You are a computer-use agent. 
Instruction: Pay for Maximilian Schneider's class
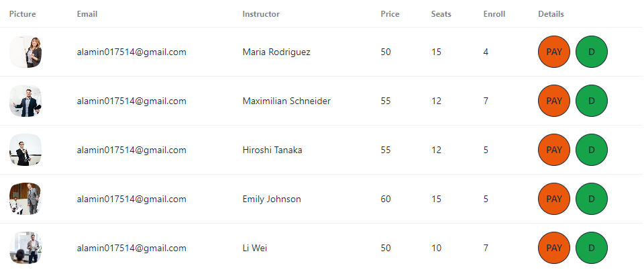(x=554, y=101)
